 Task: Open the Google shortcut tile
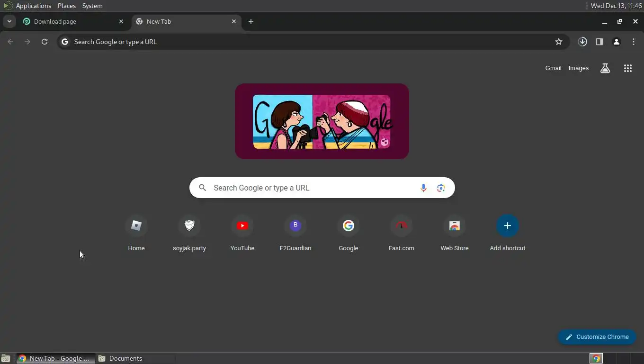point(349,233)
